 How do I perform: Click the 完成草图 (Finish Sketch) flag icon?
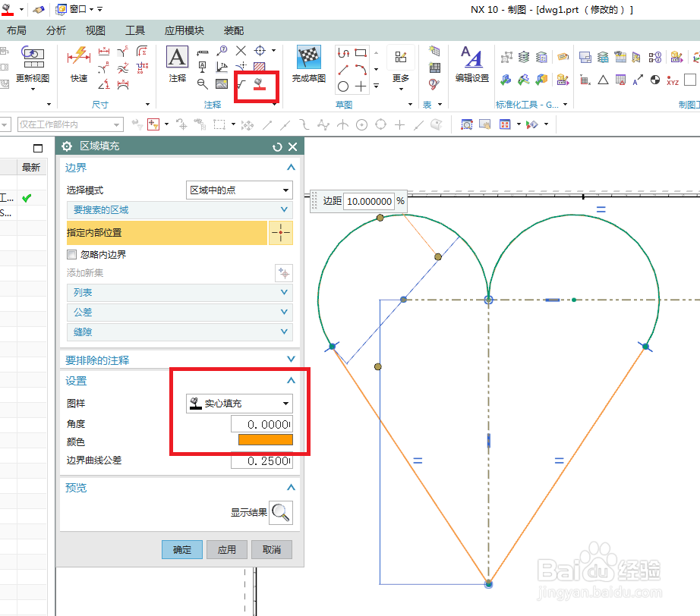coord(308,57)
